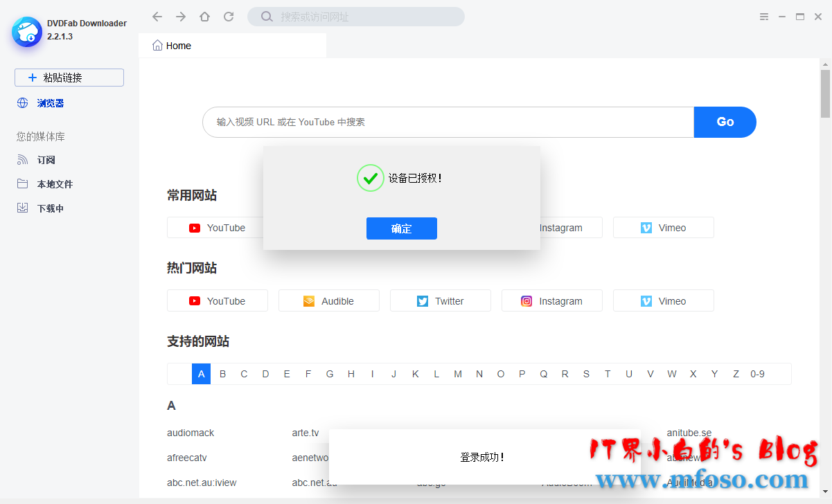The width and height of the screenshot is (832, 504).
Task: Open the browser home page icon
Action: coord(204,17)
